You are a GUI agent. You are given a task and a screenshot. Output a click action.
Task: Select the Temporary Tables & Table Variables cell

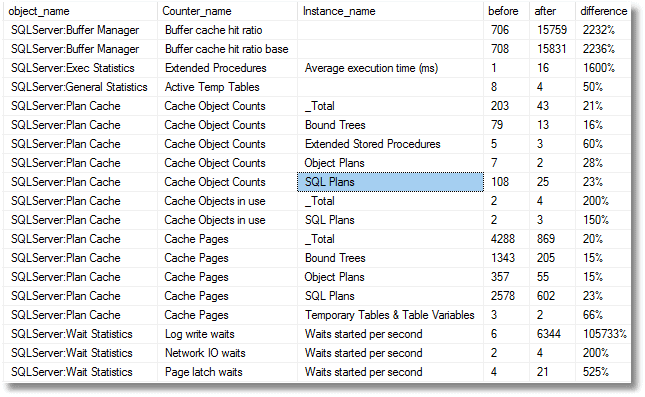click(390, 315)
